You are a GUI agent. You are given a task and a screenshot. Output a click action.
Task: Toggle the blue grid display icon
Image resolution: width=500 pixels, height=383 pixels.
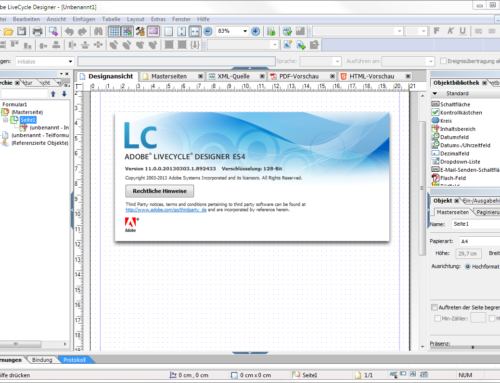pos(114,32)
